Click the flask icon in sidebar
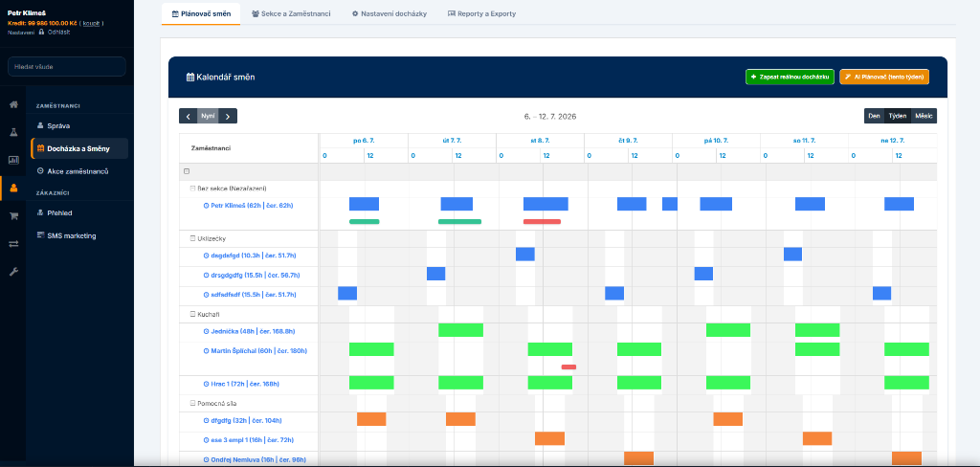 tap(13, 132)
